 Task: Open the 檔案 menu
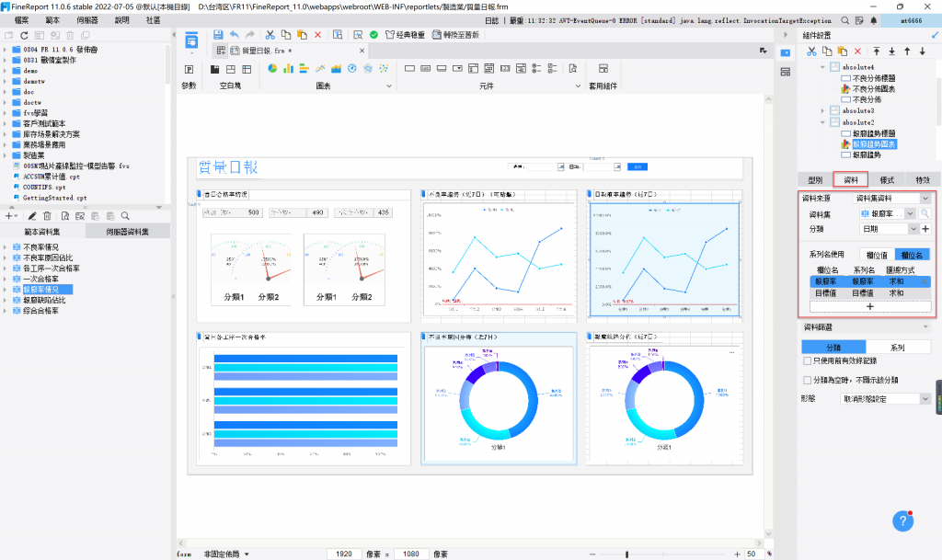[22, 20]
